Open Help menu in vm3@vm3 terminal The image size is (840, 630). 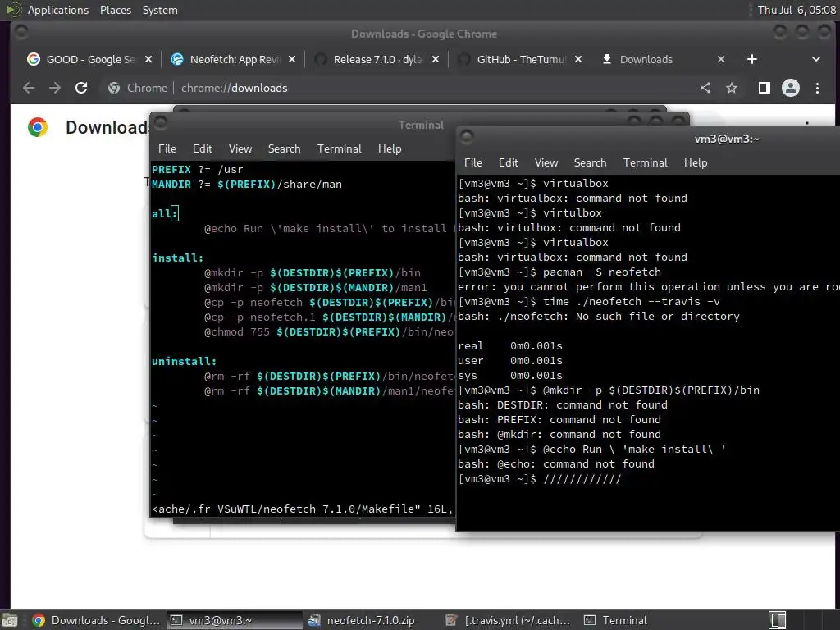pos(696,163)
